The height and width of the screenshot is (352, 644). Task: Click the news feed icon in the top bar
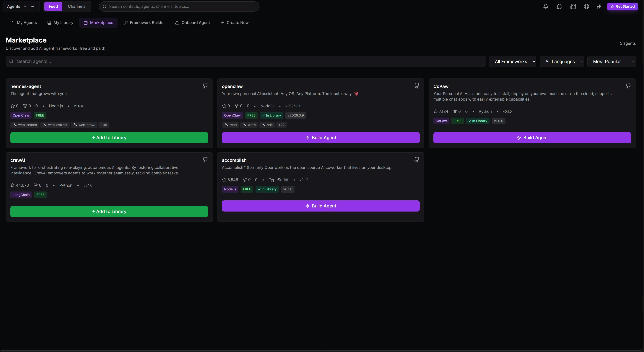(573, 6)
